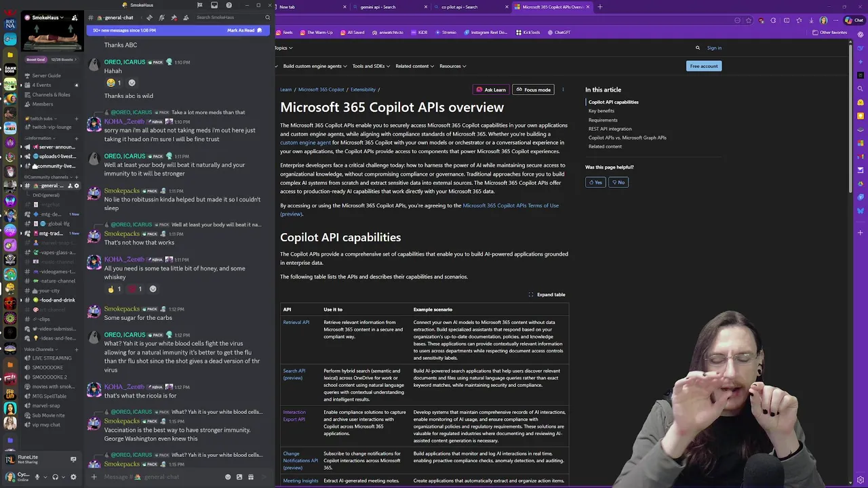Image resolution: width=868 pixels, height=488 pixels.
Task: Click Boost Goal progress bar
Action: [x=52, y=60]
